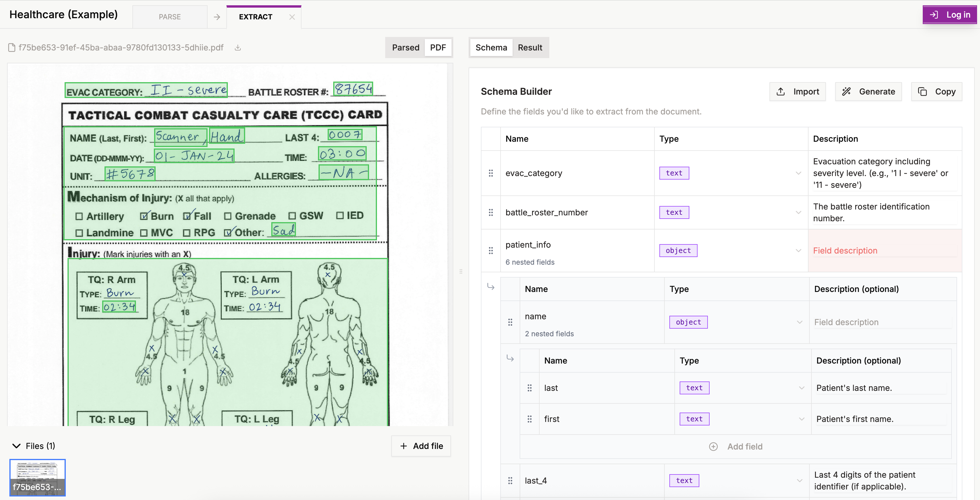Select the 0007 LAST 4 highlight
Image resolution: width=980 pixels, height=500 pixels.
coord(345,134)
